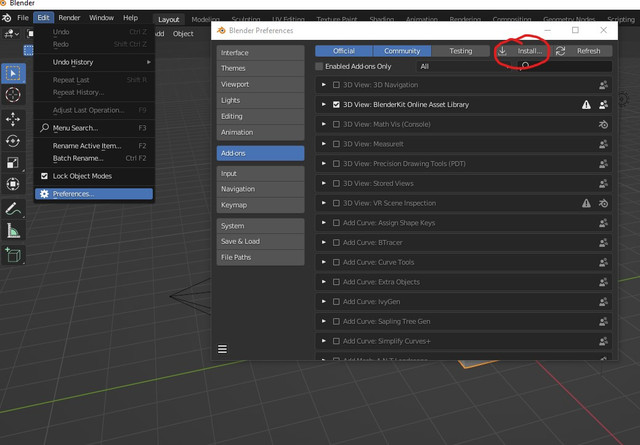Viewport: 640px width, 445px height.
Task: Open preferences hamburger menu icon
Action: 222,349
